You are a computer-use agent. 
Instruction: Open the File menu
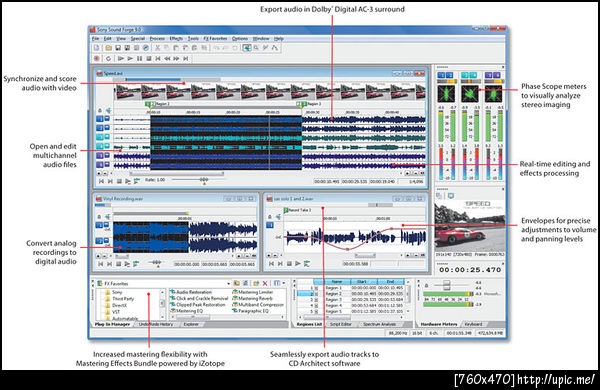(x=95, y=39)
